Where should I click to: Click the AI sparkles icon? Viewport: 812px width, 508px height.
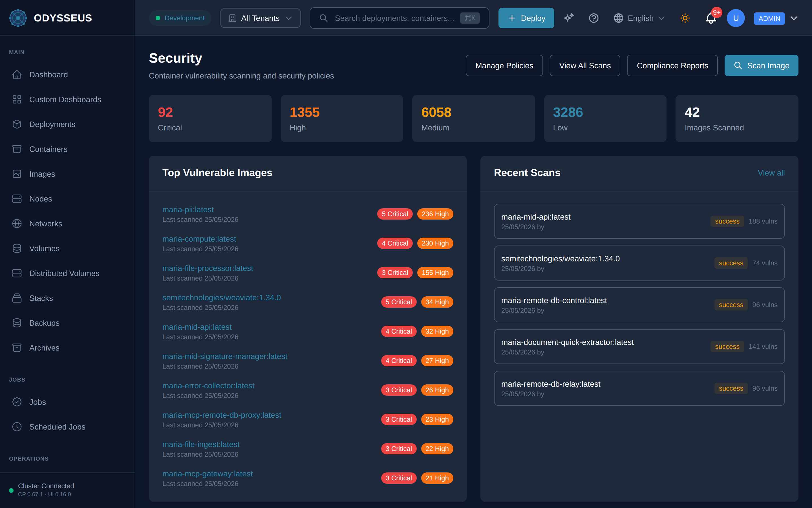point(569,18)
